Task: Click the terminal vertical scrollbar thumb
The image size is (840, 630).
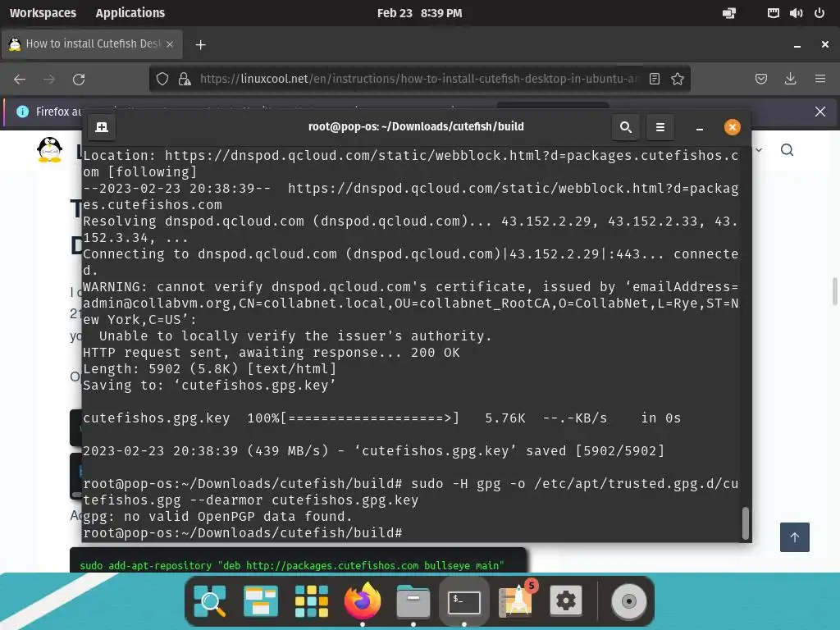Action: click(x=745, y=523)
